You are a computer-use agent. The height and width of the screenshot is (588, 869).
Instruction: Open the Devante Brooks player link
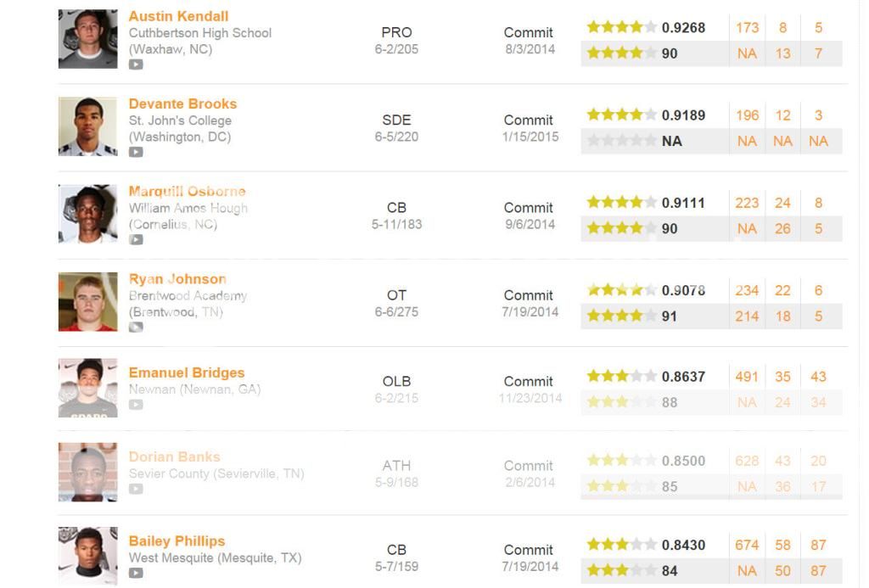183,104
